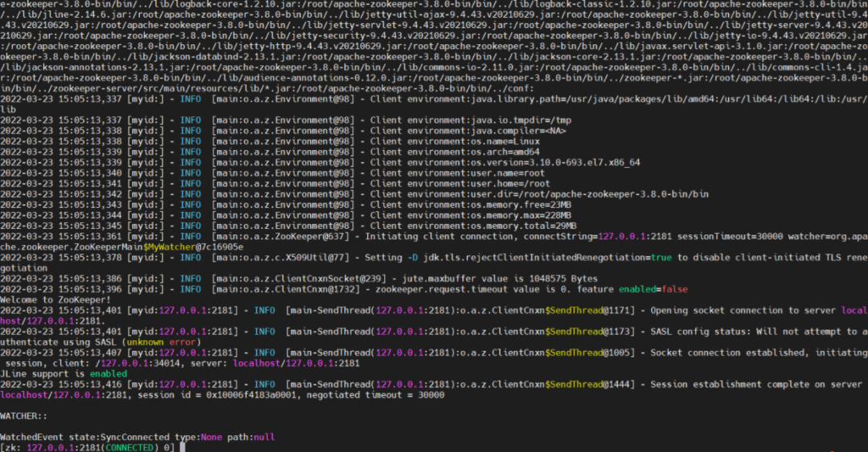Click 'sessionTimeout=30000' text
The height and width of the screenshot is (452, 868).
click(x=730, y=236)
